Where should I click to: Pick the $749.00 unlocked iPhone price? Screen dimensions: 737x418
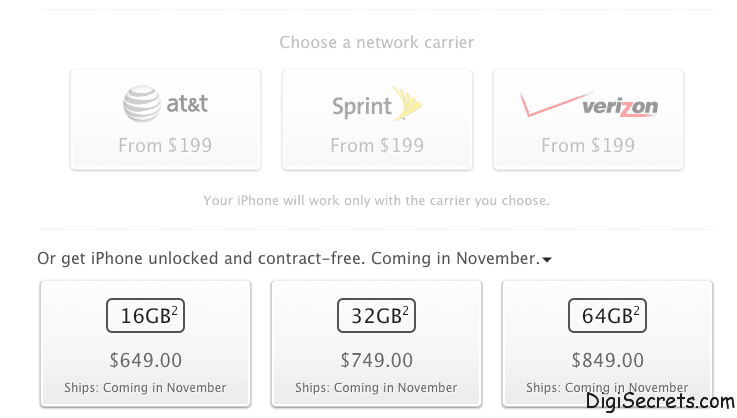tap(377, 359)
